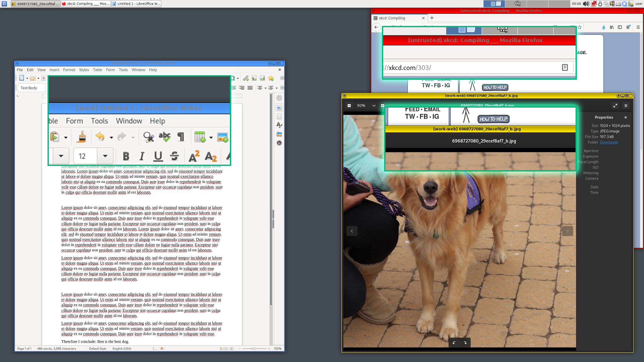Open the bullet list style dropdown arrow
This screenshot has width=644, height=362.
point(265,88)
